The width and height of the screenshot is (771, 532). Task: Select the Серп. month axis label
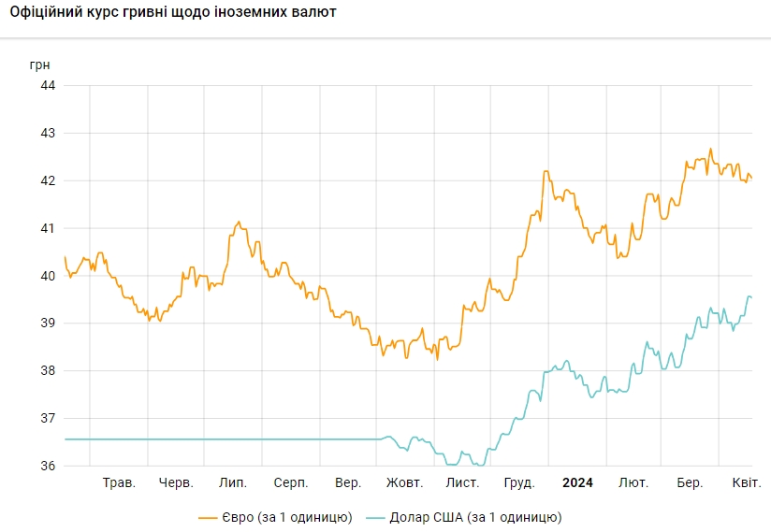pyautogui.click(x=291, y=483)
